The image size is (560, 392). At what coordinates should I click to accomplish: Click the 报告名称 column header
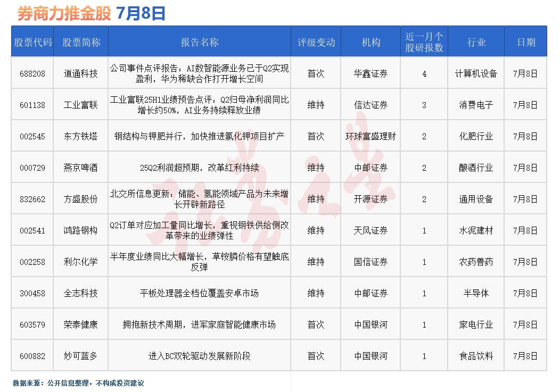(199, 42)
